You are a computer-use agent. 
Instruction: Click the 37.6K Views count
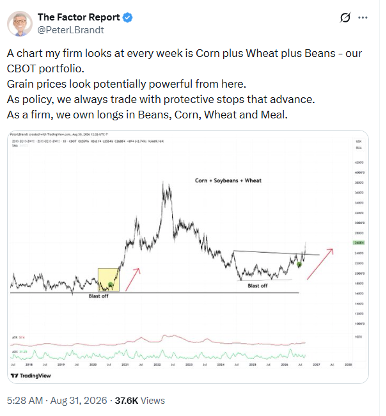tap(140, 400)
